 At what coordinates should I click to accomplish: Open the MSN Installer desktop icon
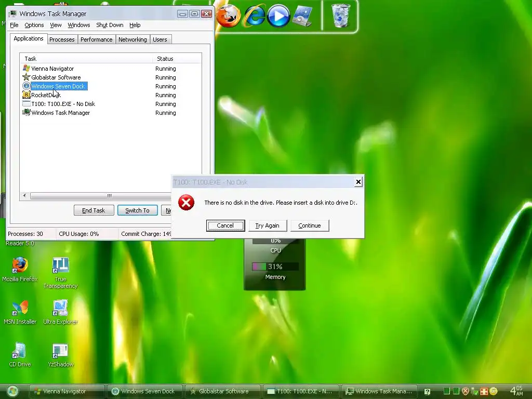click(x=20, y=312)
